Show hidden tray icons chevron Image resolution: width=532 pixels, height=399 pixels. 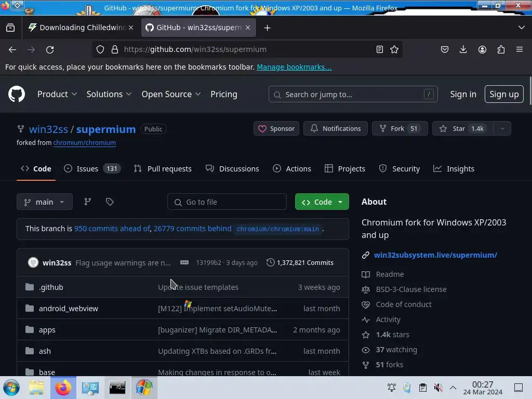point(453,388)
